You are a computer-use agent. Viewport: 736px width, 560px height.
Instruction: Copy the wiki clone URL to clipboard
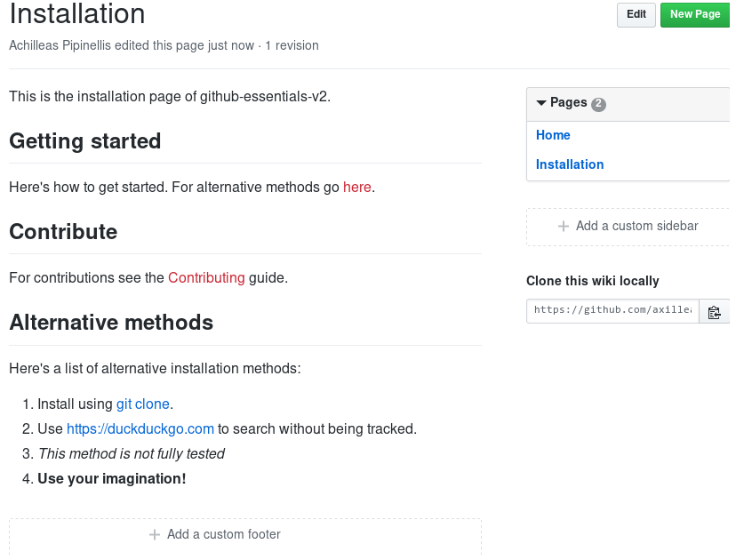(714, 311)
